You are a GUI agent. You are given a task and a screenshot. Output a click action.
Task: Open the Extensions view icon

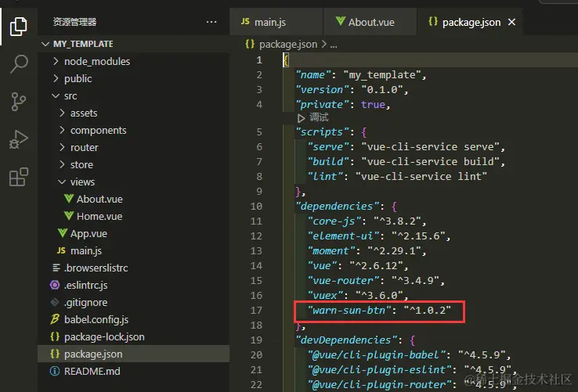pos(19,177)
